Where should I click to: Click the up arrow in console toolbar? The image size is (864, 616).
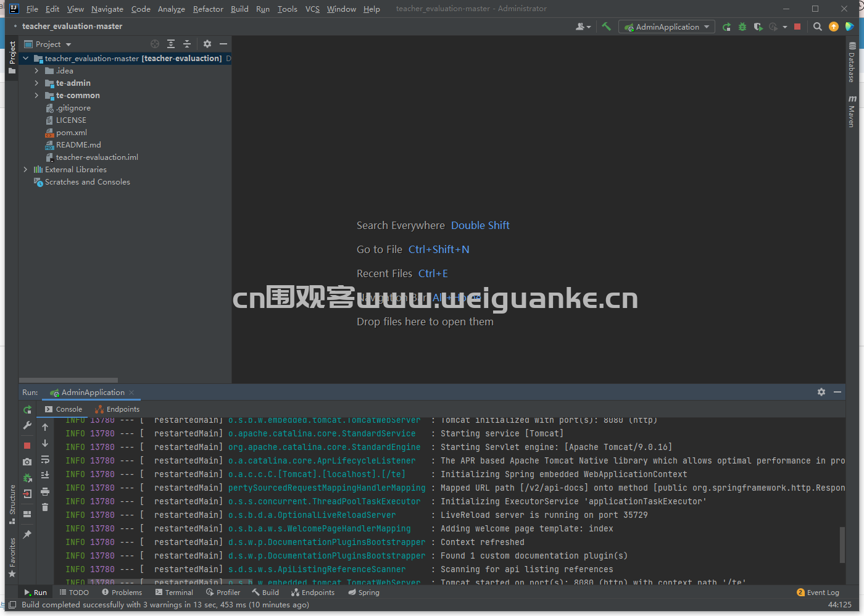45,427
